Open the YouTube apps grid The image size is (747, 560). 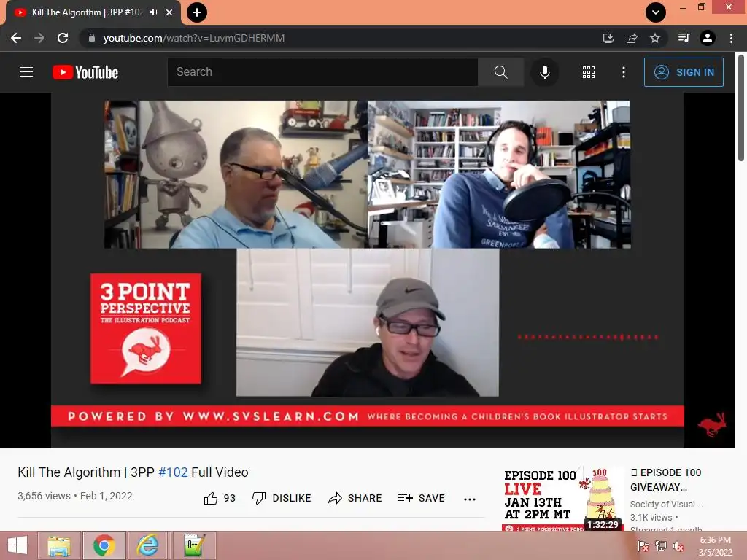pos(589,72)
